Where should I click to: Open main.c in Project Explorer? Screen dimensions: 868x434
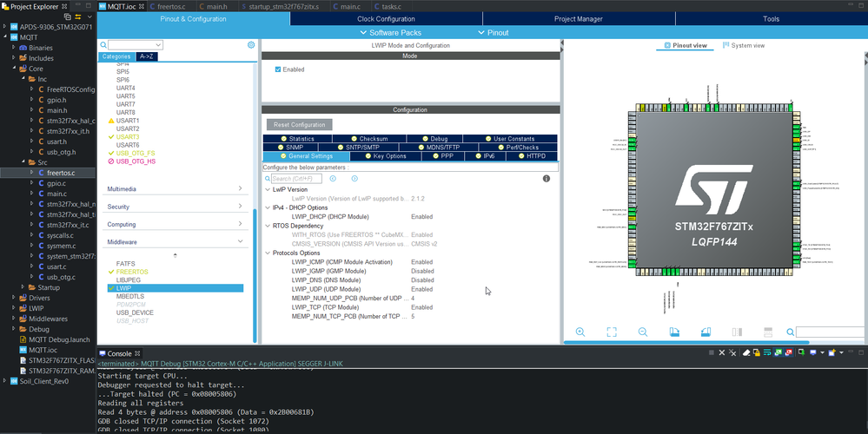click(x=56, y=194)
